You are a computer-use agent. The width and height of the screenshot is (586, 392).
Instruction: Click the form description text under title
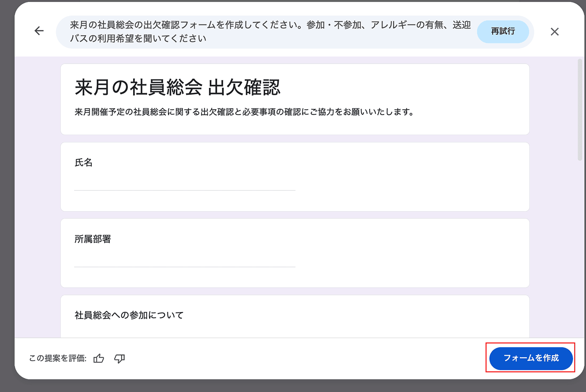tap(244, 112)
